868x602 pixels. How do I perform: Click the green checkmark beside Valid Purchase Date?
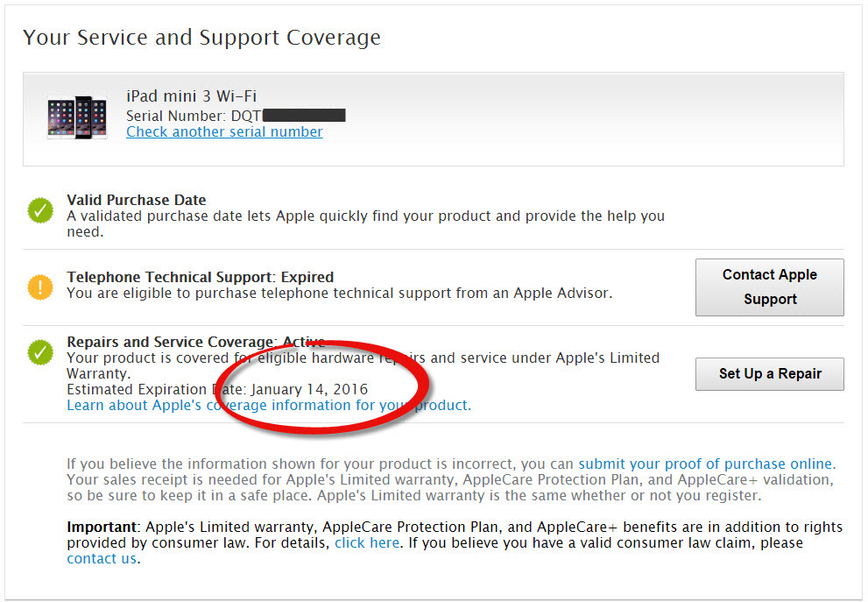[x=40, y=210]
